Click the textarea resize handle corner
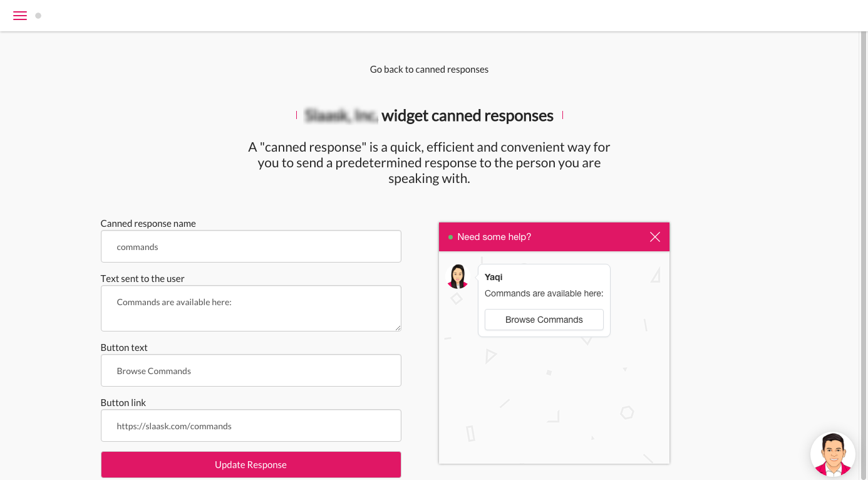This screenshot has width=868, height=480. point(397,327)
